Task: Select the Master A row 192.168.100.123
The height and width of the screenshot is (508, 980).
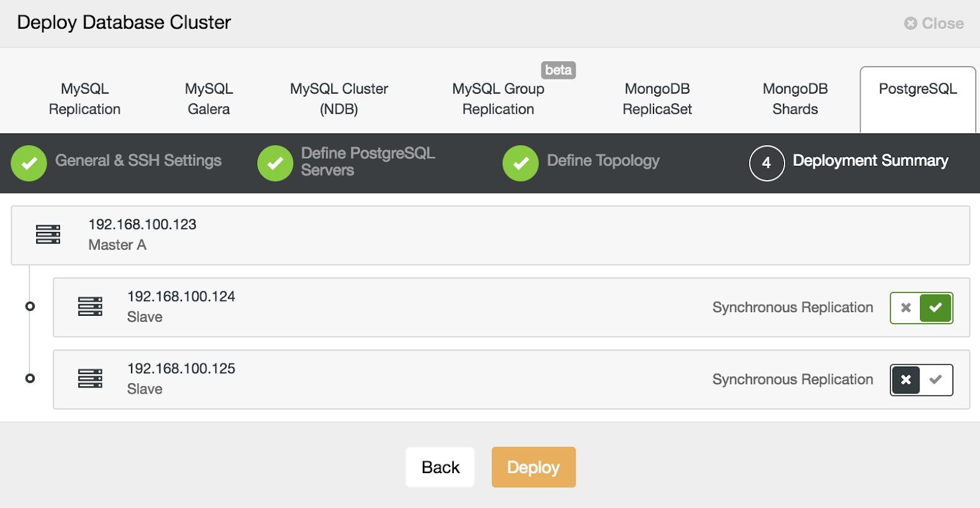Action: coord(491,236)
